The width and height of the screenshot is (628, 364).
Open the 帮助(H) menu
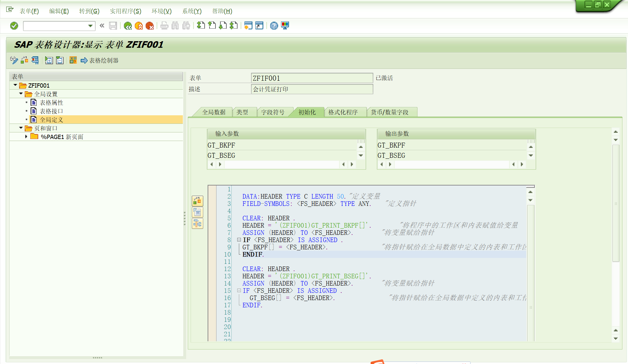pyautogui.click(x=222, y=11)
